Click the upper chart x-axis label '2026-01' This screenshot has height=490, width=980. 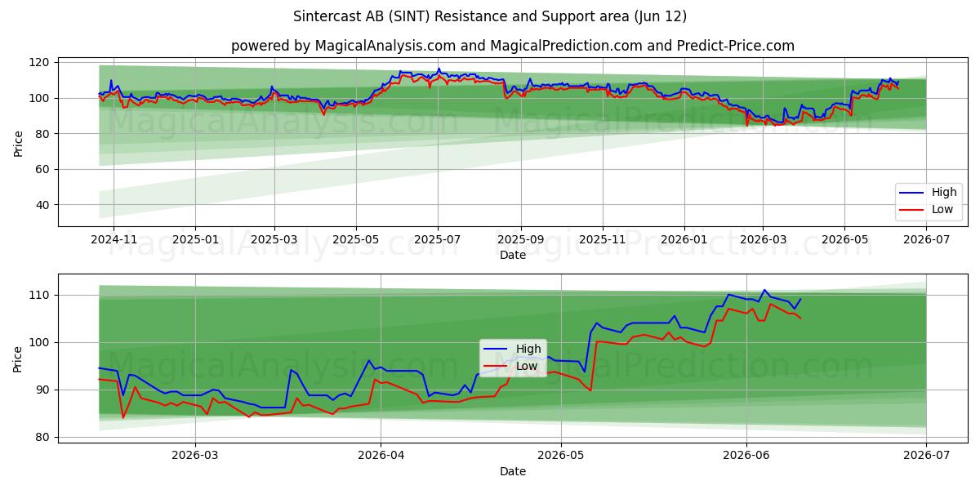click(x=684, y=239)
